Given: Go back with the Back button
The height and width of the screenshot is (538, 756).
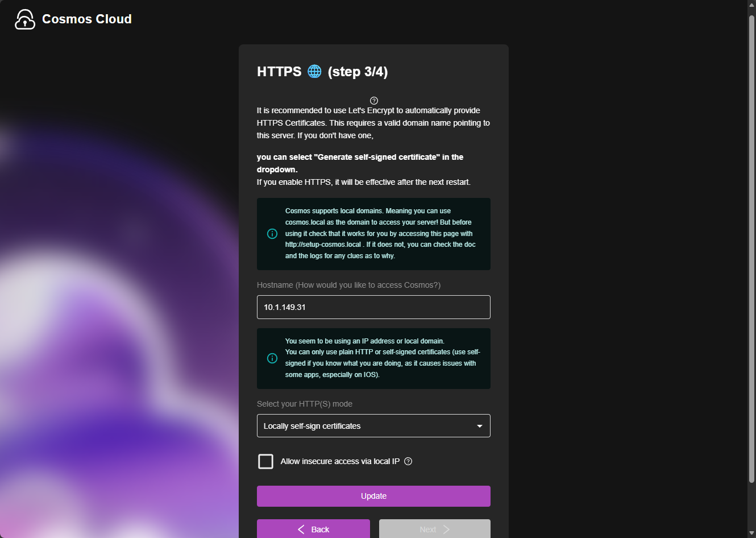Looking at the screenshot, I should [x=313, y=529].
